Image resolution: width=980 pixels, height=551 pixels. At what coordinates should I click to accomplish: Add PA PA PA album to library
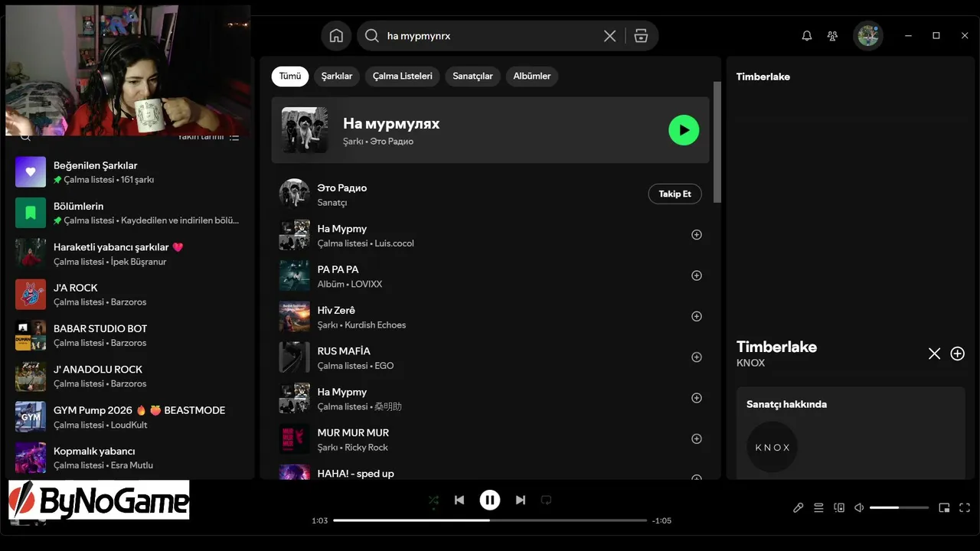pyautogui.click(x=697, y=275)
